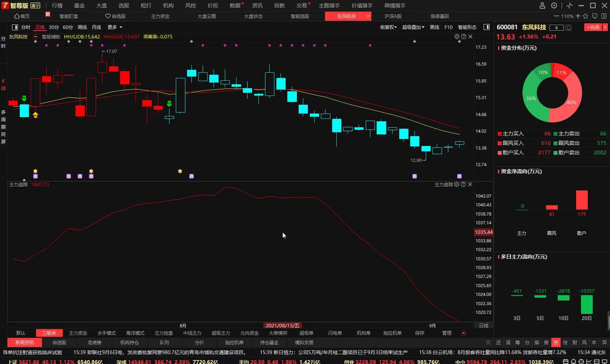The height and width of the screenshot is (364, 610).
Task: Select the 资 side tab highlighted in red
Action: [556, 342]
